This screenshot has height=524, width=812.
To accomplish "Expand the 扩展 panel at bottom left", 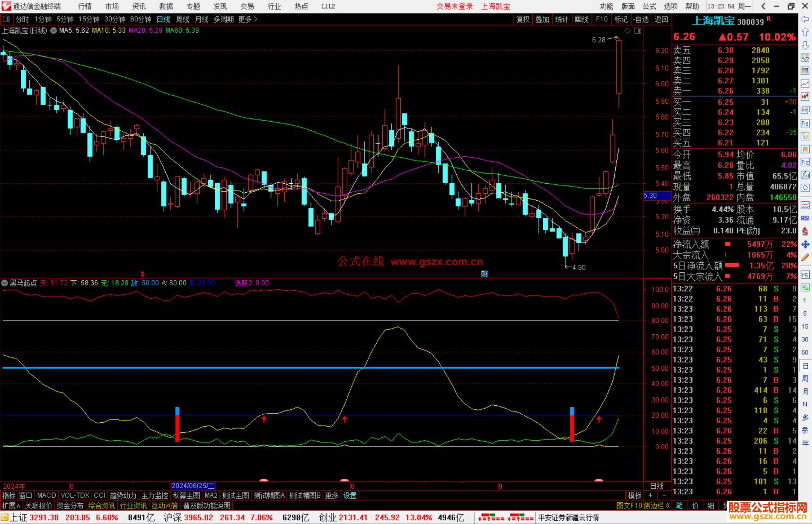I will [11, 506].
